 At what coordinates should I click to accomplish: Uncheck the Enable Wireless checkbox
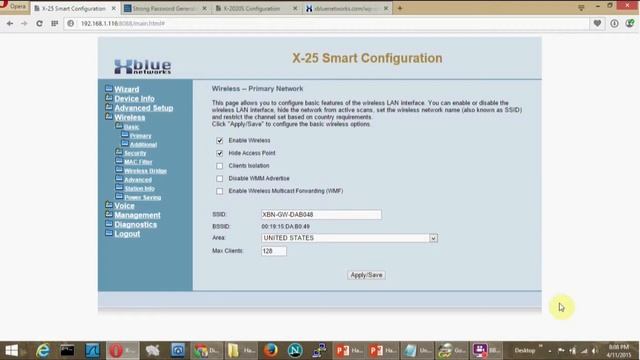pos(220,141)
